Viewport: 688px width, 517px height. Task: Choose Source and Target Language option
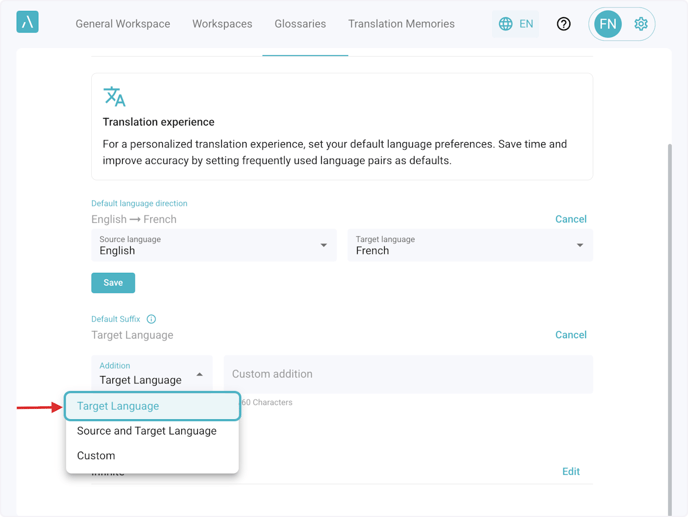(x=147, y=431)
